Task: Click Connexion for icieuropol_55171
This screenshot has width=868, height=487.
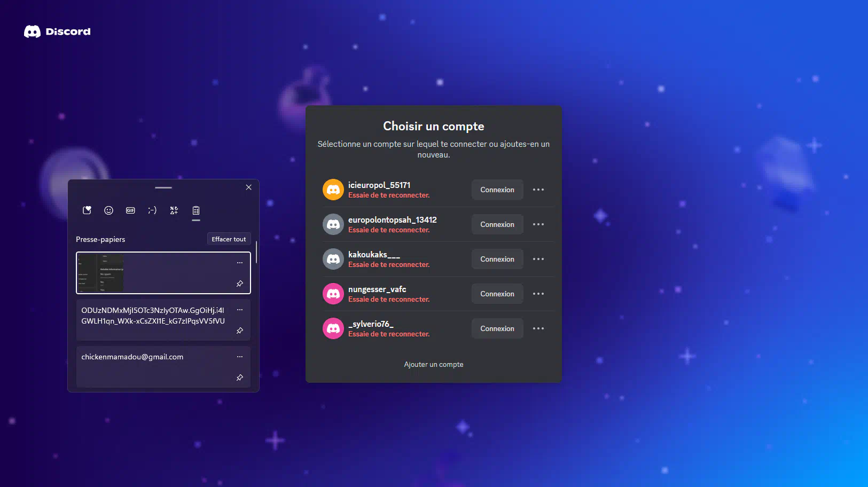Action: [497, 190]
